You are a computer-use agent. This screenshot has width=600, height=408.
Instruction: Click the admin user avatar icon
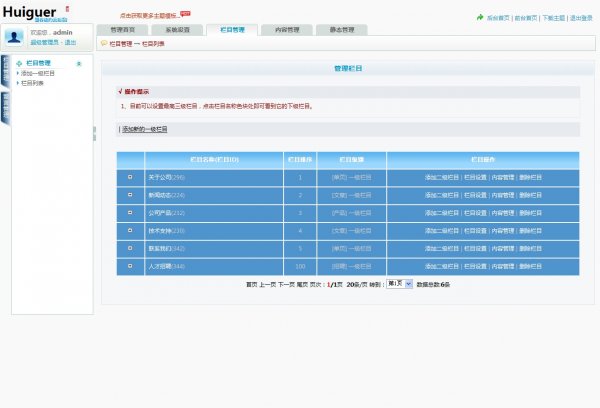[14, 37]
